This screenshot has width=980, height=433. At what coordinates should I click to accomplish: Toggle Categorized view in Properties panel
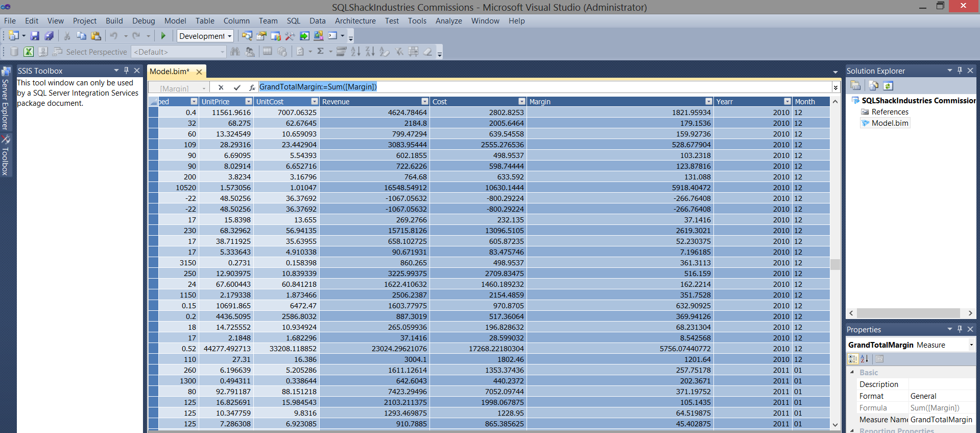tap(853, 359)
